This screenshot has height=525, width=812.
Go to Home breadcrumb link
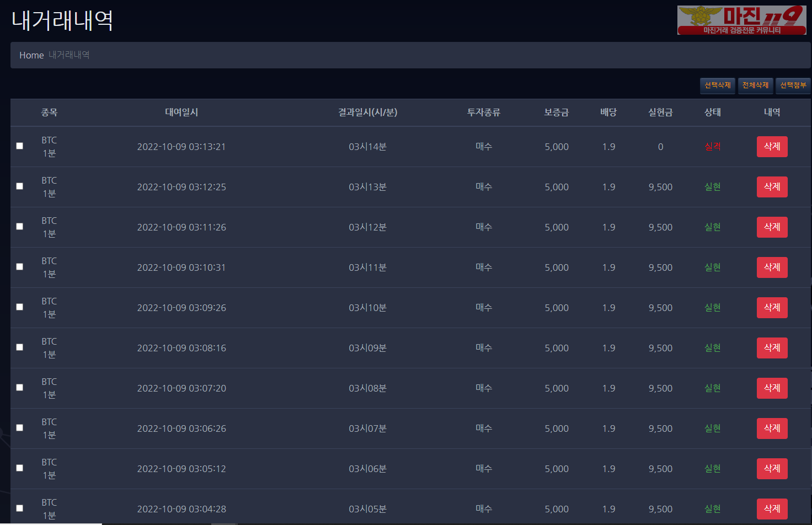[x=31, y=55]
